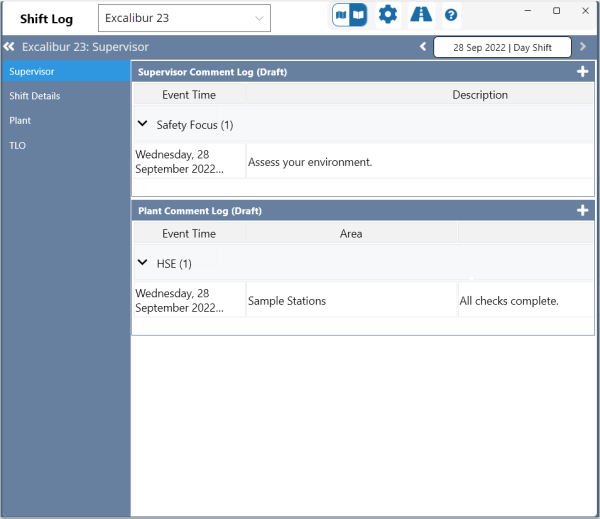600x519 pixels.
Task: Collapse the sidebar with double chevron
Action: pyautogui.click(x=9, y=47)
